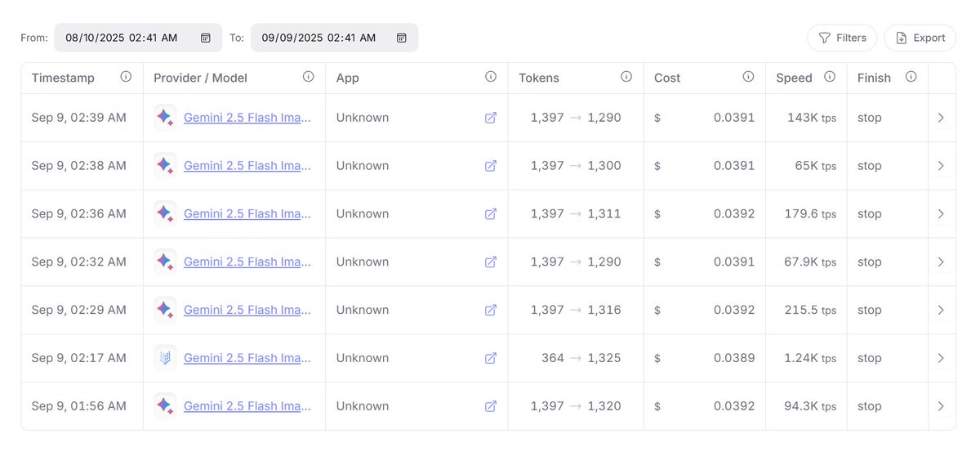The image size is (980, 452).
Task: Expand details chevron for 01:56 AM row
Action: pyautogui.click(x=941, y=406)
